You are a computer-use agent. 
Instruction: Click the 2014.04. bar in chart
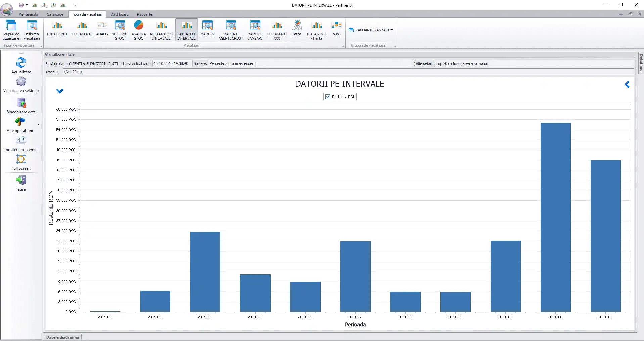click(x=205, y=272)
